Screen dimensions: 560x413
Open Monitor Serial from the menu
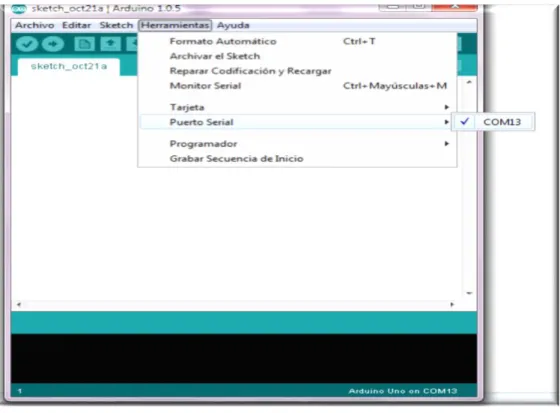297,86
